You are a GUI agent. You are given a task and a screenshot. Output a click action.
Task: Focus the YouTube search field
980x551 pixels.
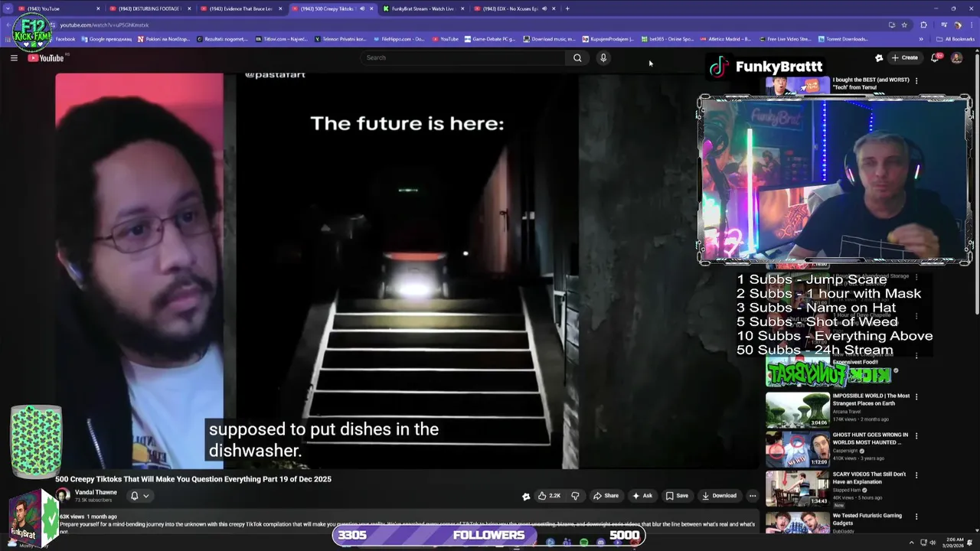click(x=463, y=58)
